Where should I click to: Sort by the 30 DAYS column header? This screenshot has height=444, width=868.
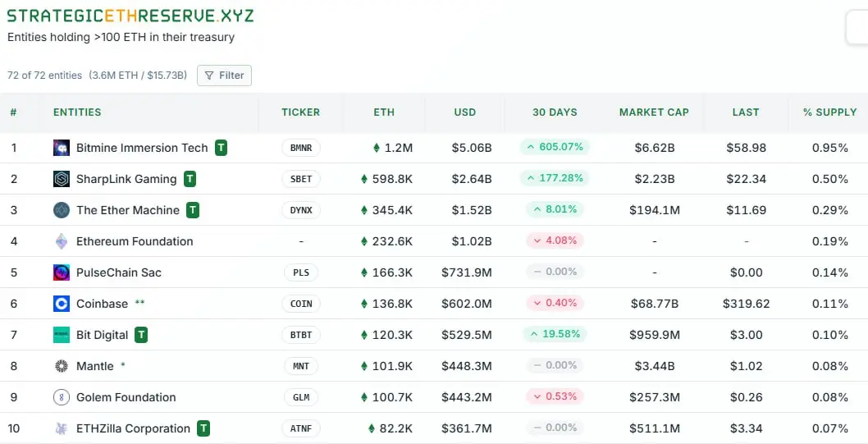coord(555,112)
